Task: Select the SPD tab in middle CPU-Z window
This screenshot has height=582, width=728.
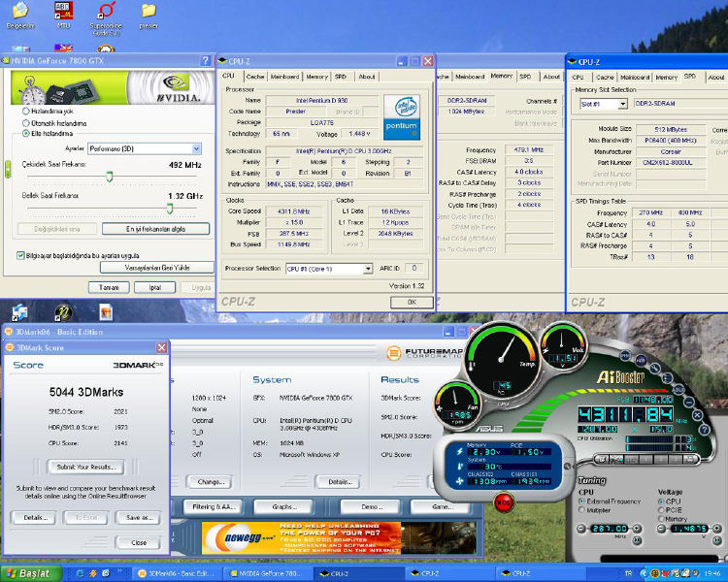Action: pyautogui.click(x=525, y=76)
